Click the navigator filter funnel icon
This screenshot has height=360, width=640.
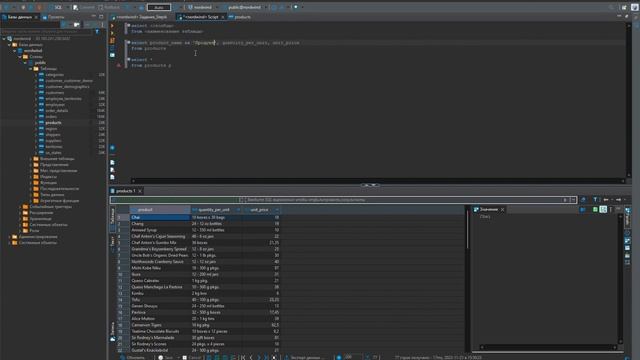pos(97,31)
